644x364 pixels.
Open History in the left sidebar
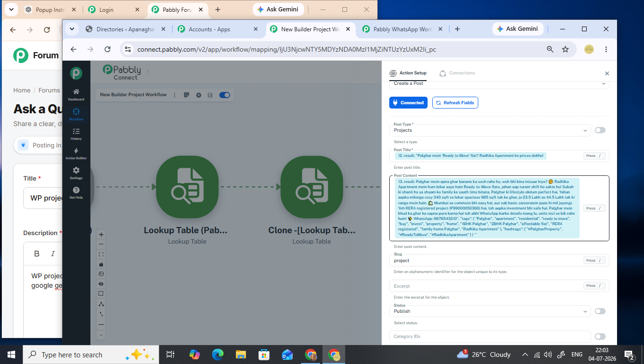[x=76, y=134]
